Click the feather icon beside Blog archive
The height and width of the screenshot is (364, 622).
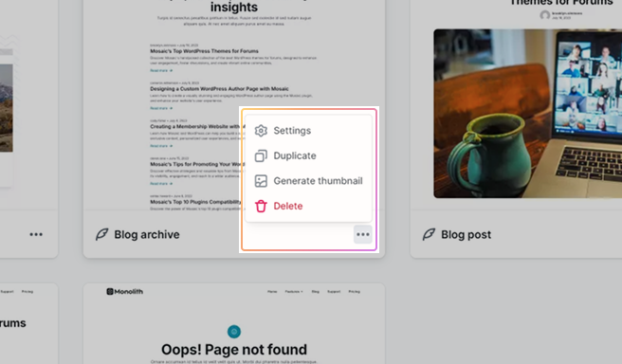(102, 234)
